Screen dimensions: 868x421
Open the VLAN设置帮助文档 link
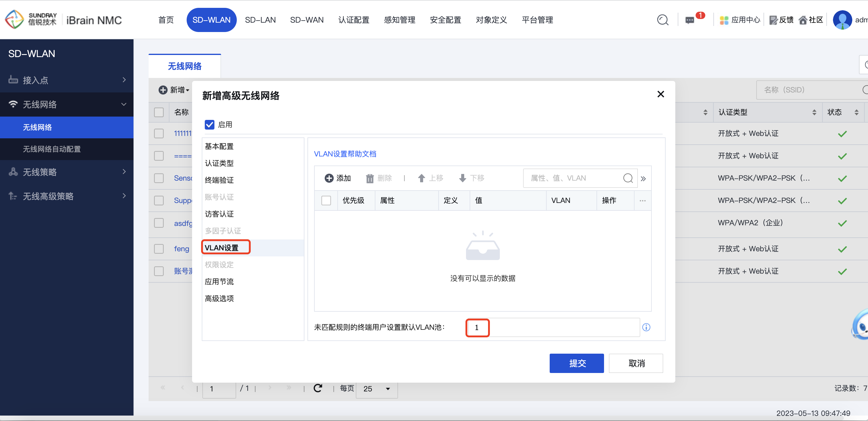345,154
